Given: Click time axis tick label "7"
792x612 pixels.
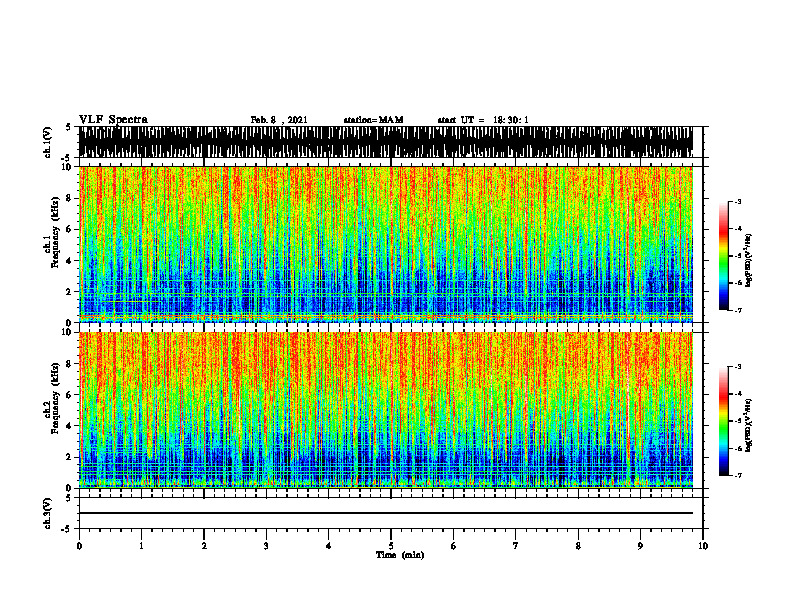Looking at the screenshot, I should click(x=516, y=546).
